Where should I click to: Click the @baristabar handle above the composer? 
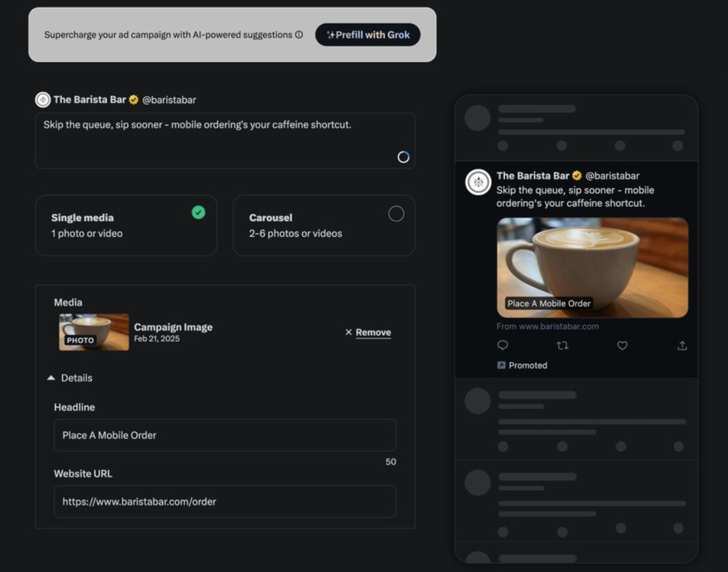pyautogui.click(x=169, y=100)
